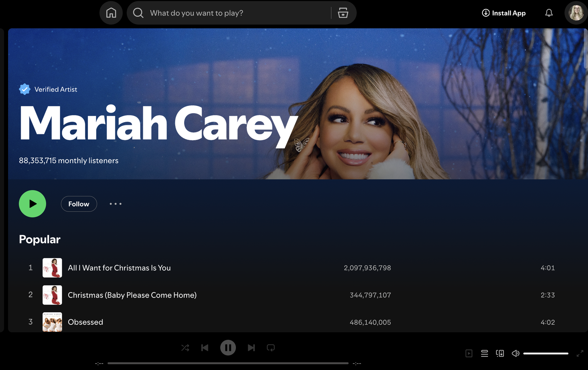Screen dimensions: 588x370
Task: Select the All I Want for Christmas album thumbnail
Action: coord(52,268)
